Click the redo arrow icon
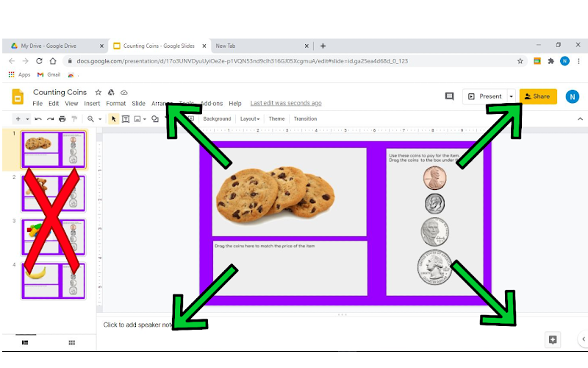This screenshot has height=368, width=588. click(50, 119)
